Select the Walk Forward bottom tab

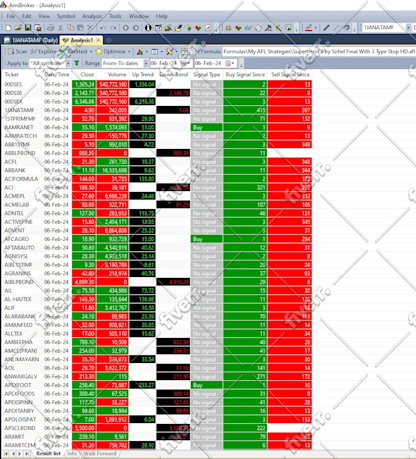[x=100, y=454]
